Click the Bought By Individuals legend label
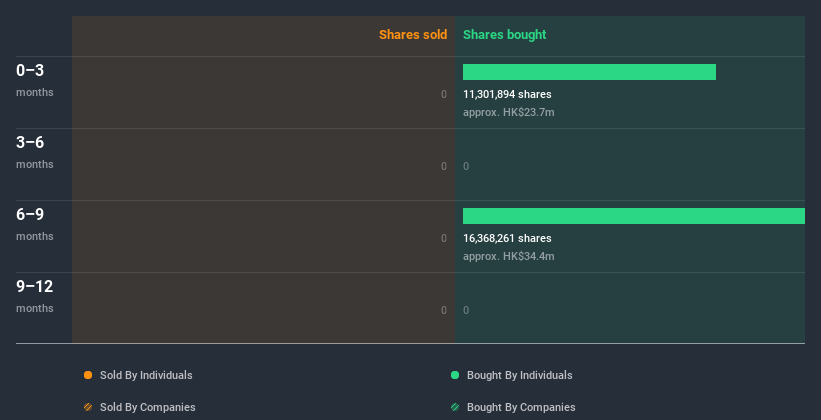The image size is (821, 420). pyautogui.click(x=519, y=375)
